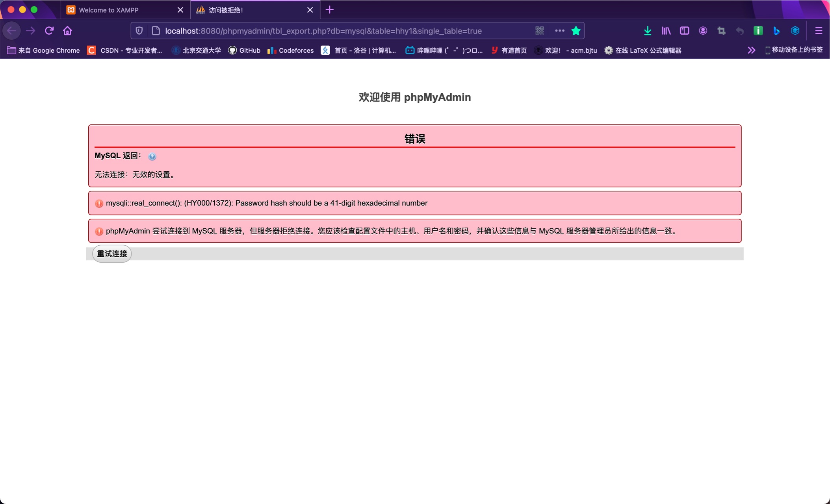Viewport: 830px width, 504px height.
Task: Switch to the 访问被拒绝 tab
Action: tap(255, 10)
